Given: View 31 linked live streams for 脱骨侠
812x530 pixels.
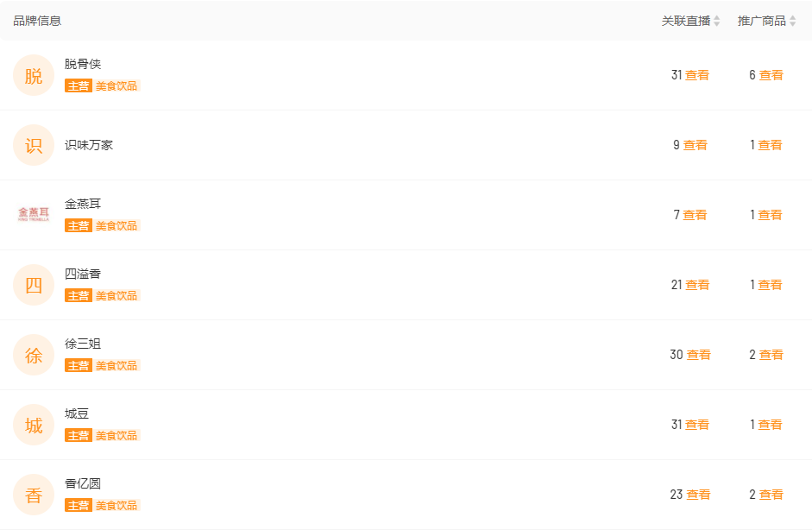Looking at the screenshot, I should tap(697, 75).
